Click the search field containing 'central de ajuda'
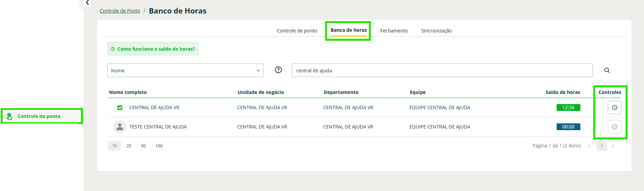This screenshot has height=191, width=644. (x=442, y=70)
